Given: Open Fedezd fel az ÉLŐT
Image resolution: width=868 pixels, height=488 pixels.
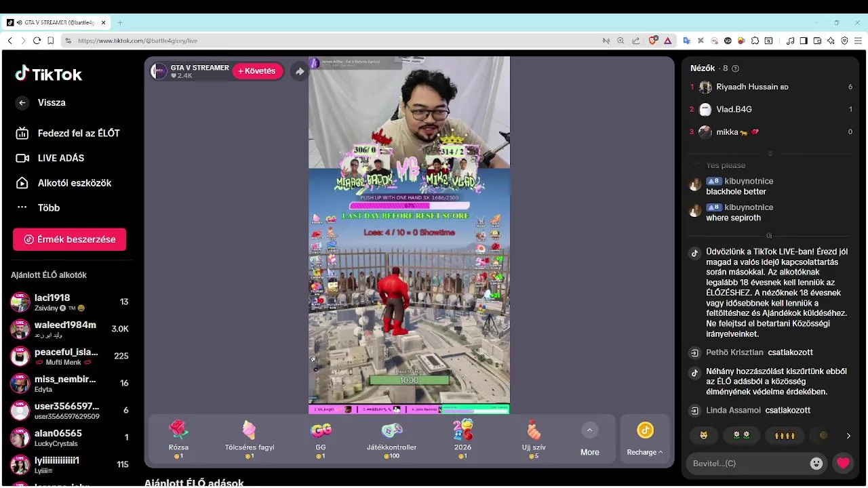Looking at the screenshot, I should [68, 134].
